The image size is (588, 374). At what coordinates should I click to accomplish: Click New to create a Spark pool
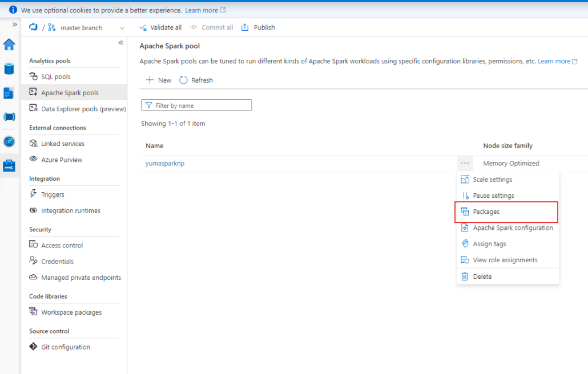click(x=158, y=80)
